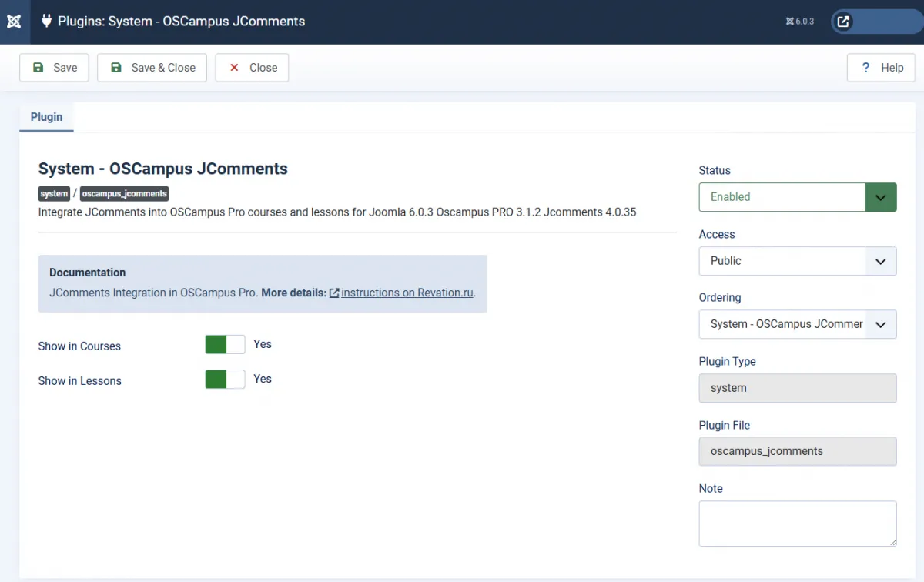
Task: Expand the Ordering dropdown
Action: click(x=798, y=324)
